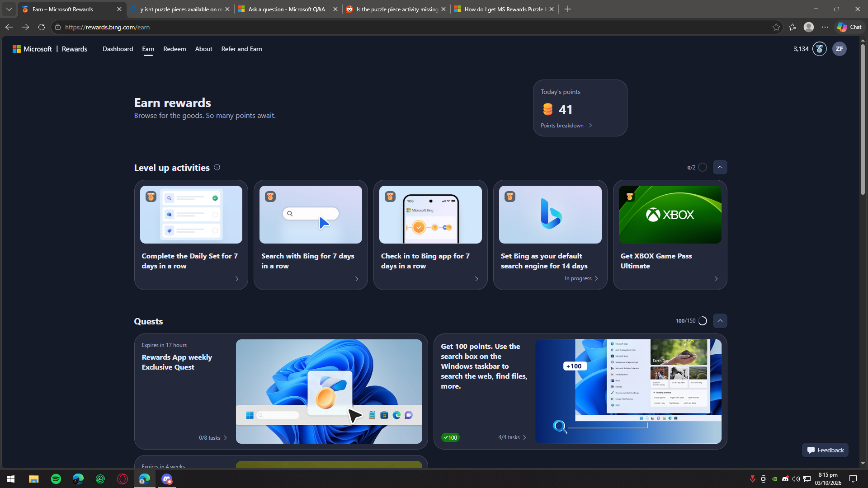Viewport: 868px width, 488px height.
Task: Open the 4/4 tasks quest details
Action: click(x=512, y=437)
